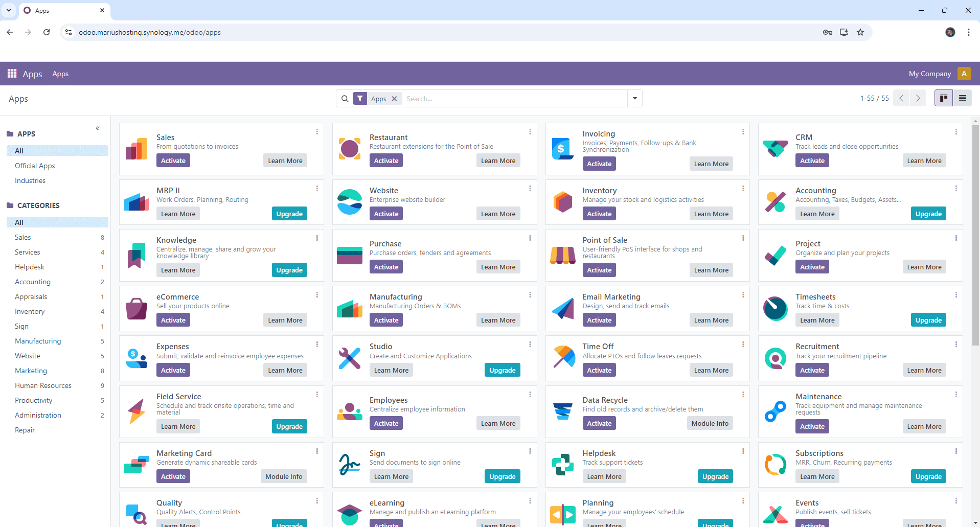The height and width of the screenshot is (527, 980).
Task: Click the Sales app icon
Action: pyautogui.click(x=136, y=149)
